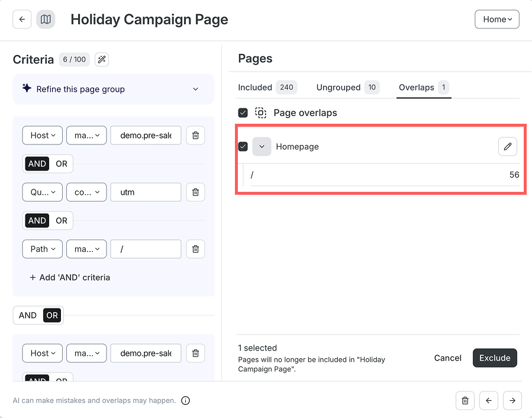532x418 pixels.
Task: Click the 6 / 100 criteria count badge
Action: click(75, 59)
